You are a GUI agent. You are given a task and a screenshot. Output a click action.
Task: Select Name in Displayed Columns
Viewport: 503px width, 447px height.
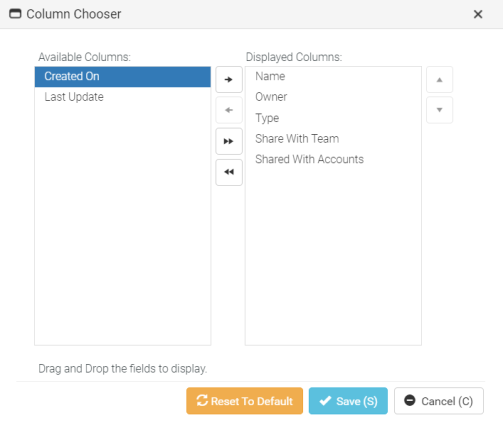click(333, 76)
